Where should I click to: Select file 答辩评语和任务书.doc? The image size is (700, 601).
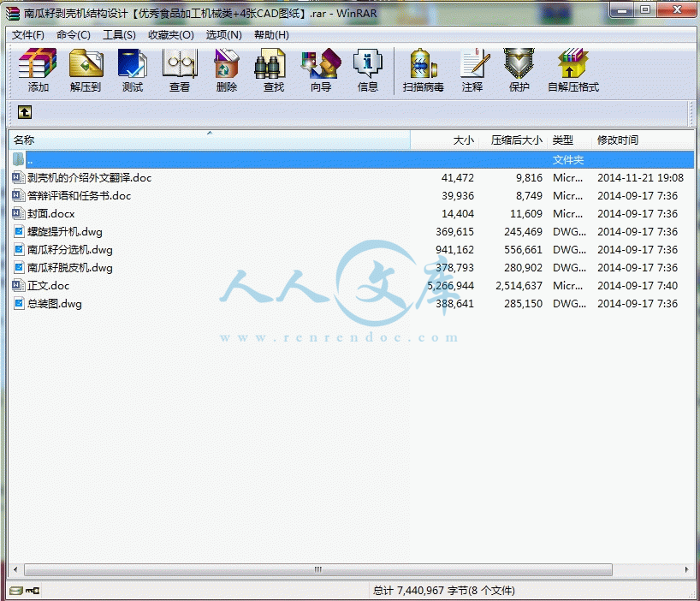tap(79, 195)
